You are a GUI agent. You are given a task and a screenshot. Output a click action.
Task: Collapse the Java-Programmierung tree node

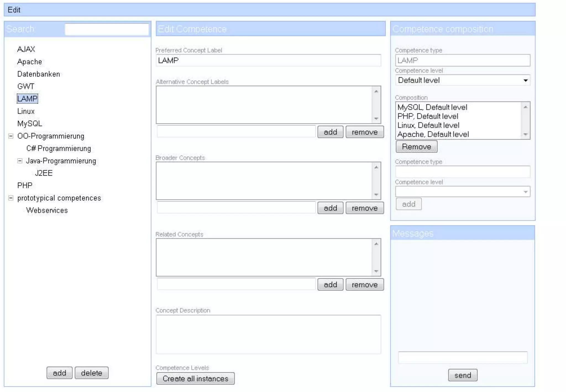coord(20,161)
